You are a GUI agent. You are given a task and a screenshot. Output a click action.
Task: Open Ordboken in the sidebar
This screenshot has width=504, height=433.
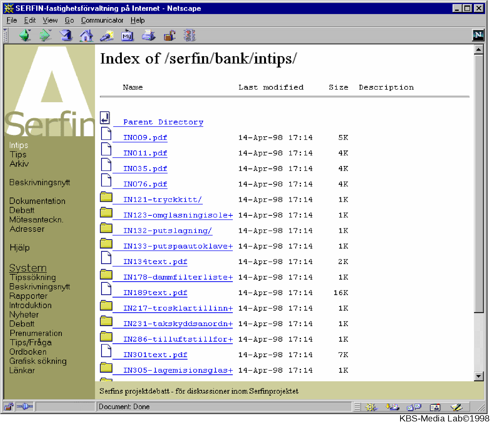[x=28, y=352]
